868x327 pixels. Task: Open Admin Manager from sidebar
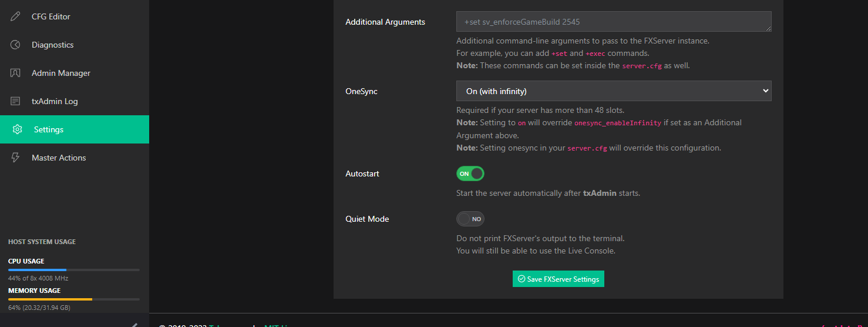click(61, 73)
